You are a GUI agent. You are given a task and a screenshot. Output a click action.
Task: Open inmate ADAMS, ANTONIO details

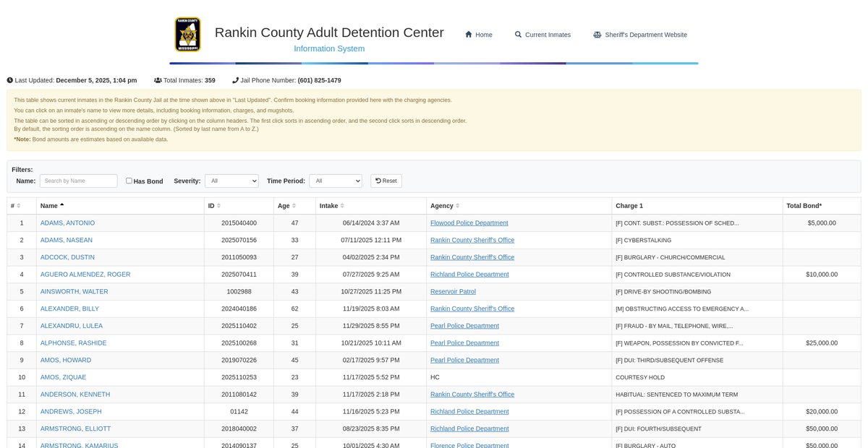[x=67, y=223]
